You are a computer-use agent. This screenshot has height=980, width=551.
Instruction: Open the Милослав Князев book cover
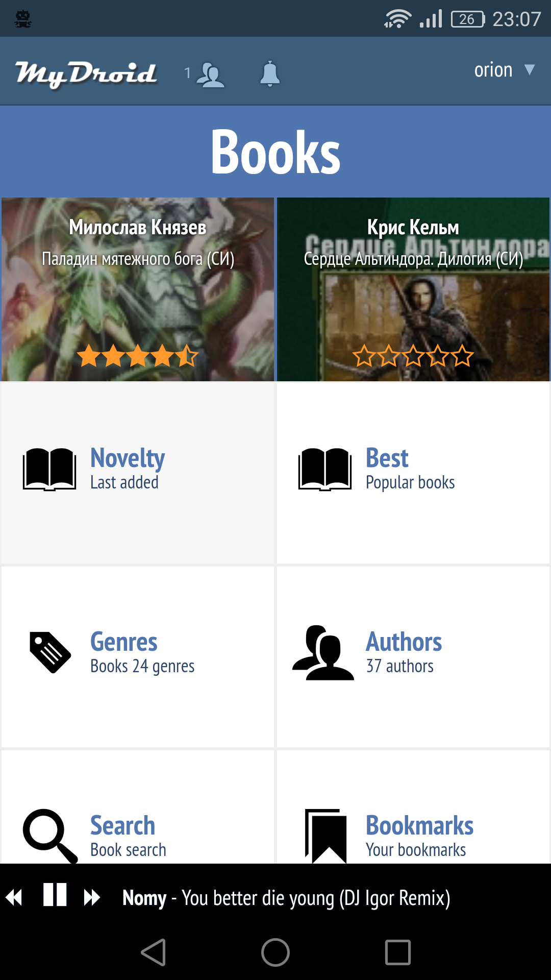click(138, 289)
